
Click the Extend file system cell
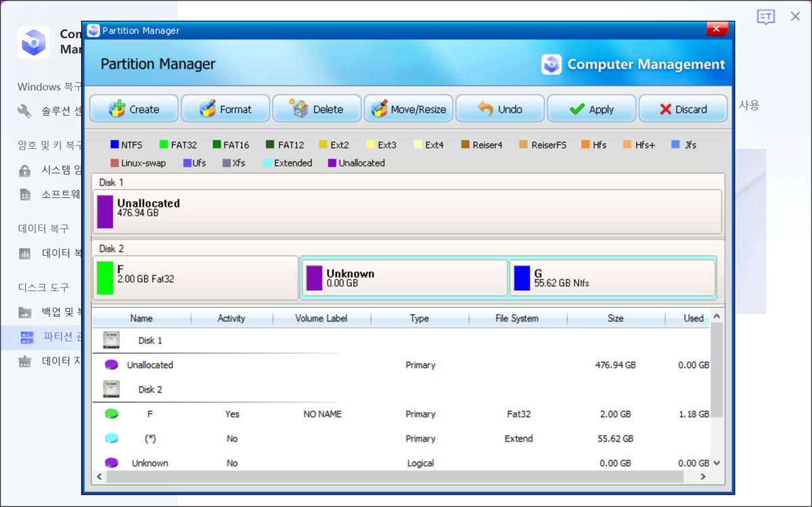click(518, 439)
